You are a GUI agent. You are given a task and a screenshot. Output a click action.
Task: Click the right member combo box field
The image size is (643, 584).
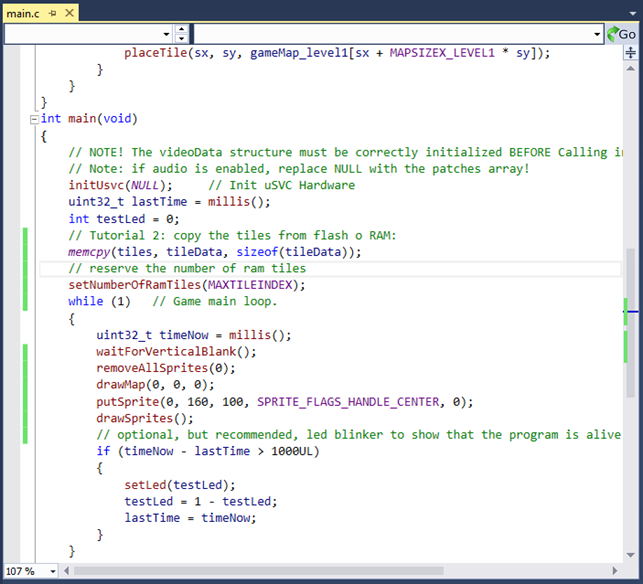[x=399, y=34]
